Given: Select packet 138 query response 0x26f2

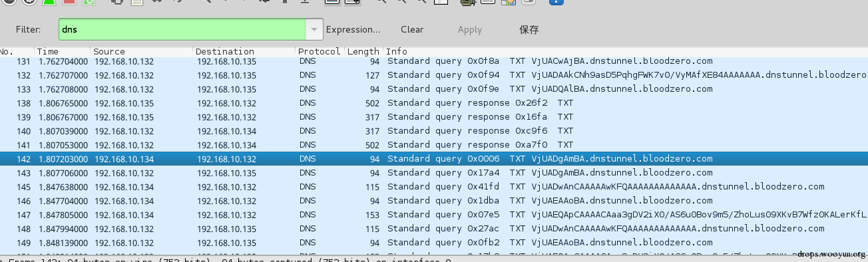Looking at the screenshot, I should click(x=434, y=103).
